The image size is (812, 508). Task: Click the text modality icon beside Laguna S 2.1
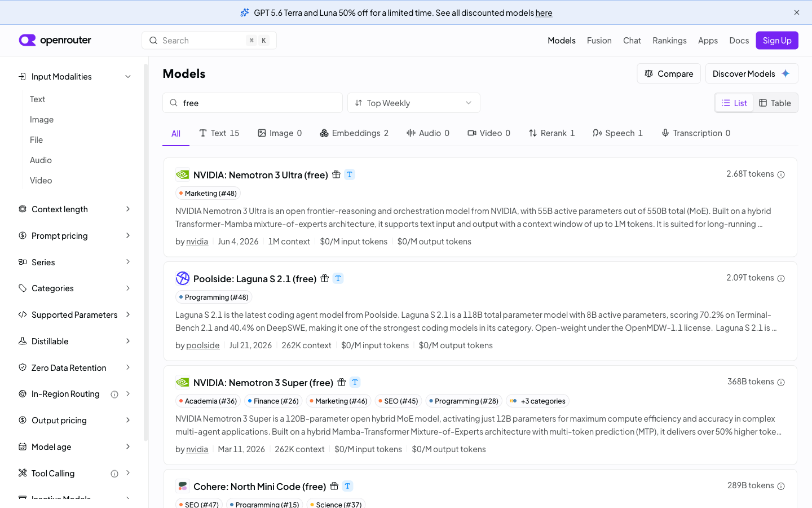[x=338, y=278]
